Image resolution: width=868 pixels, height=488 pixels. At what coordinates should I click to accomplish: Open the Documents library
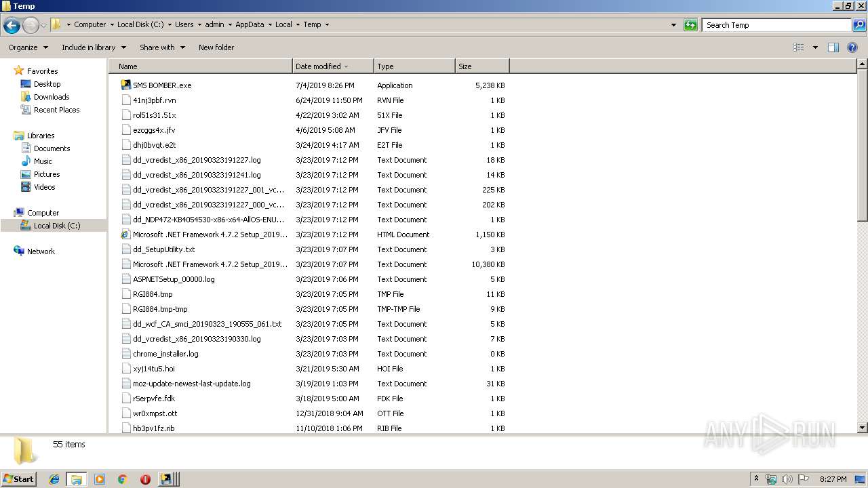point(52,148)
